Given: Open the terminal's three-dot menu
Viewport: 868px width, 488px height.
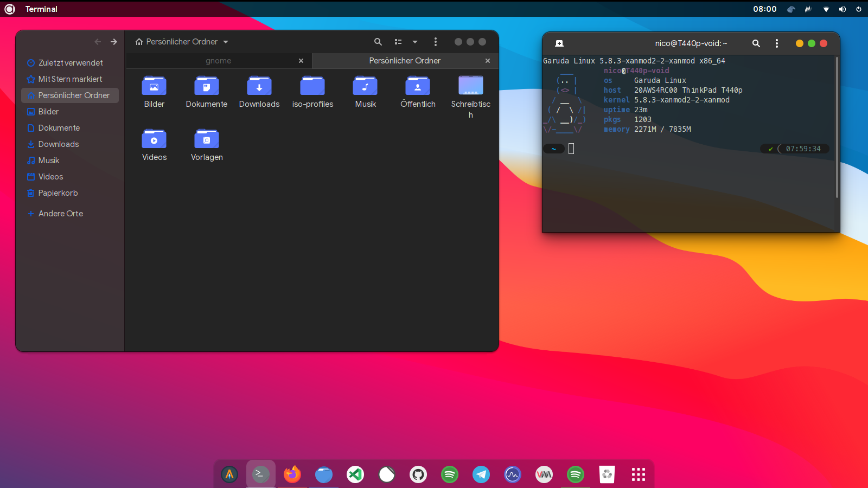Looking at the screenshot, I should [x=776, y=43].
